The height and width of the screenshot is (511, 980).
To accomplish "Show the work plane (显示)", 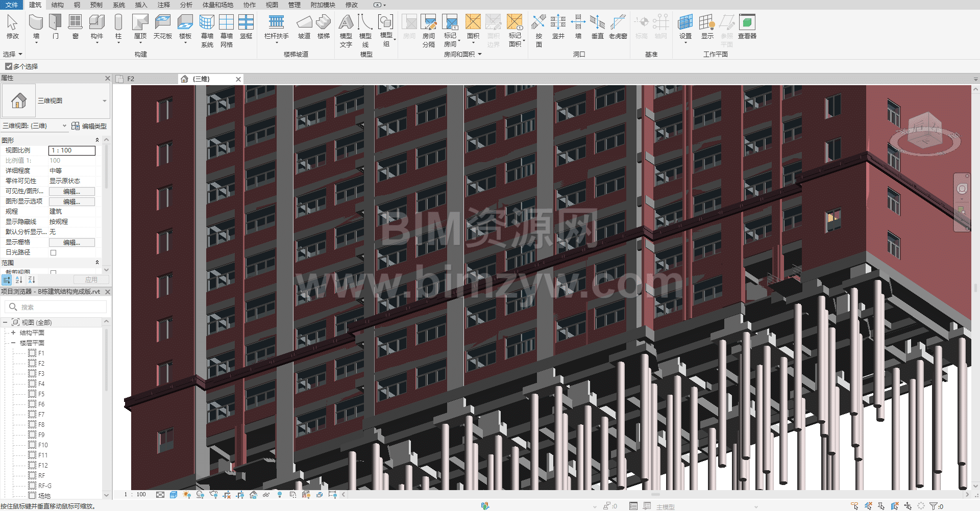I will click(x=707, y=27).
